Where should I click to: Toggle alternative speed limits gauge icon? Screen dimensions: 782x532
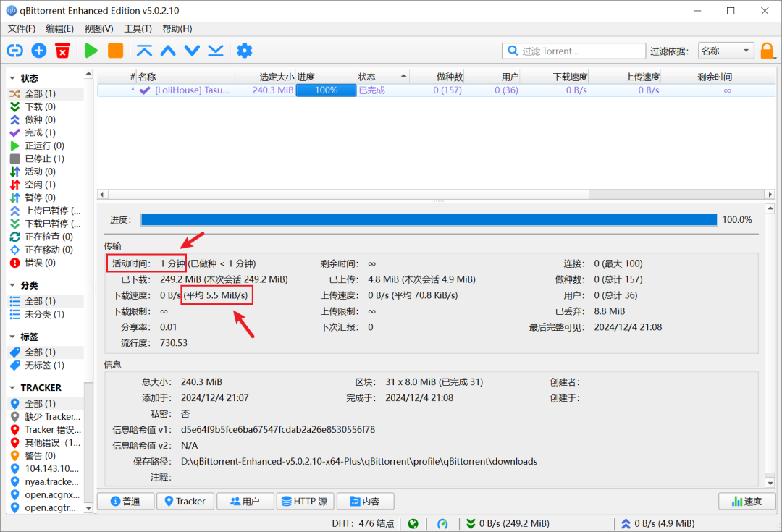[x=442, y=523]
